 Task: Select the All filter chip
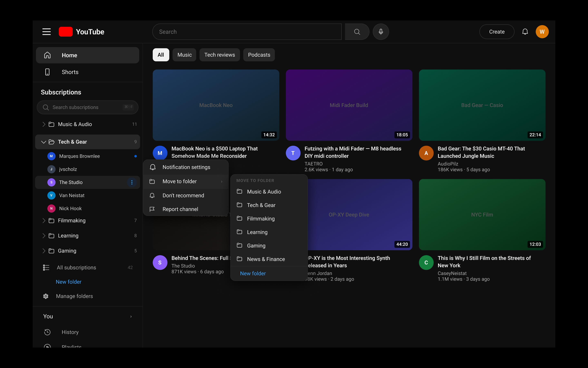161,55
